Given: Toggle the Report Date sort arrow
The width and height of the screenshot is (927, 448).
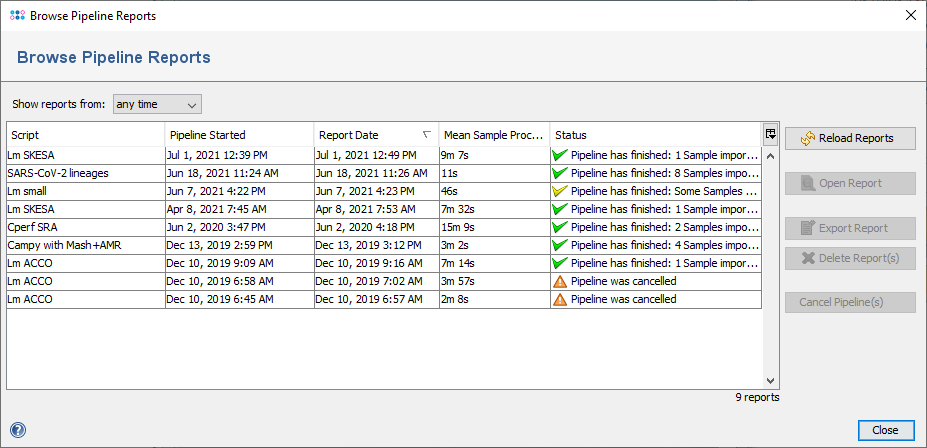Looking at the screenshot, I should pyautogui.click(x=427, y=135).
